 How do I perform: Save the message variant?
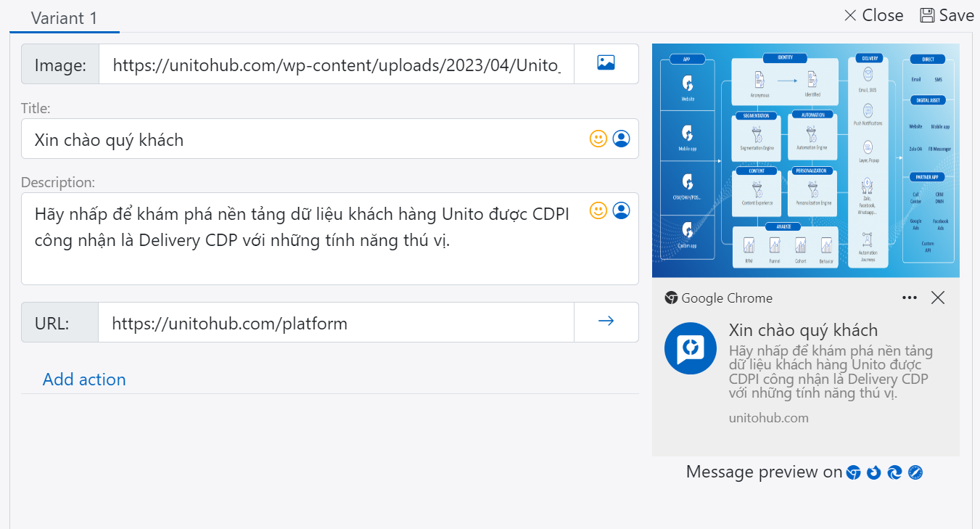(947, 15)
